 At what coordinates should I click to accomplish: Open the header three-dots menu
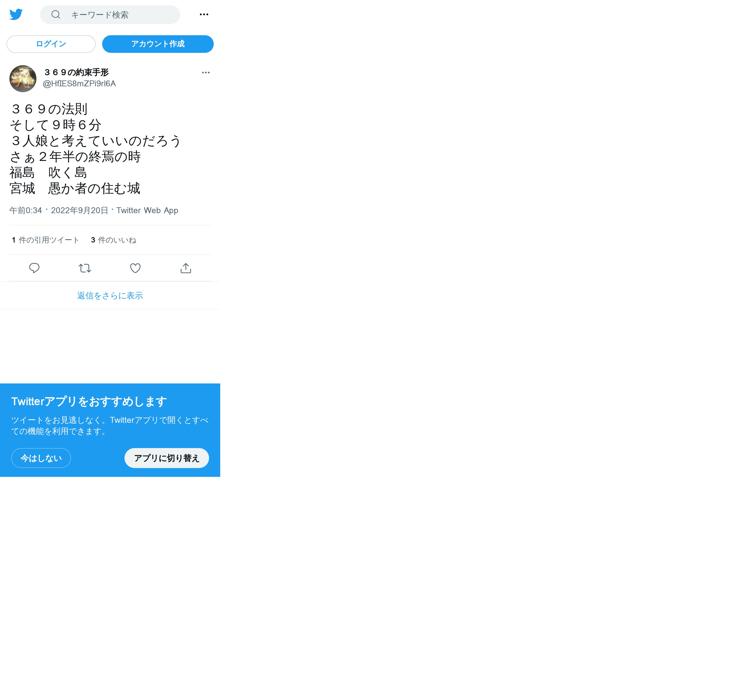tap(204, 14)
